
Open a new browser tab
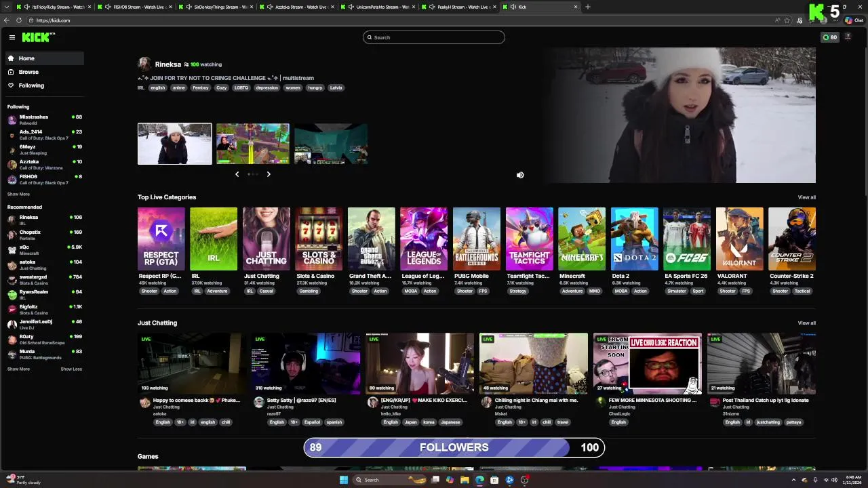[x=587, y=7]
